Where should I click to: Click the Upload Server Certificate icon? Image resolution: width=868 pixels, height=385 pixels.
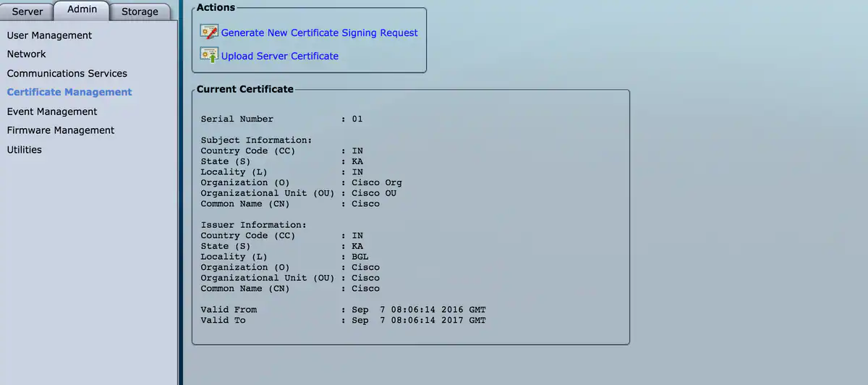click(209, 55)
